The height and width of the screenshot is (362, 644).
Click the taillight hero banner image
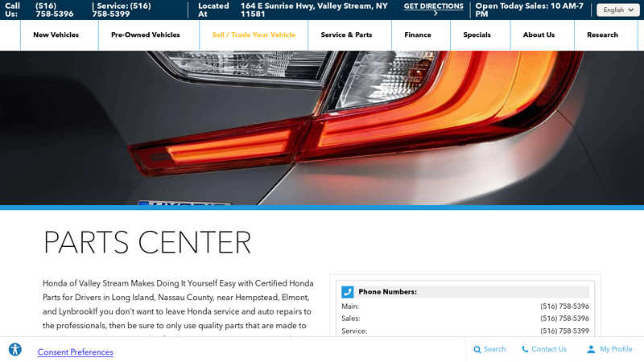click(x=322, y=128)
